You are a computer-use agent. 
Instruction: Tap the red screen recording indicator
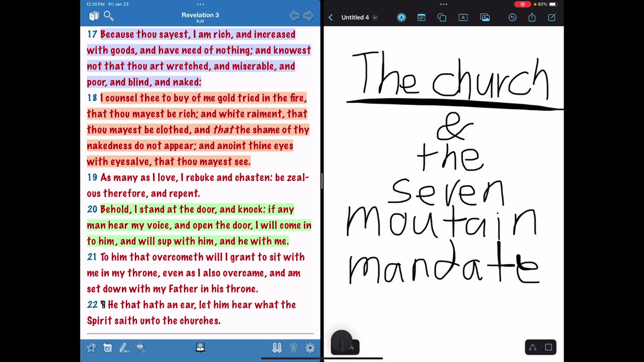pyautogui.click(x=523, y=5)
